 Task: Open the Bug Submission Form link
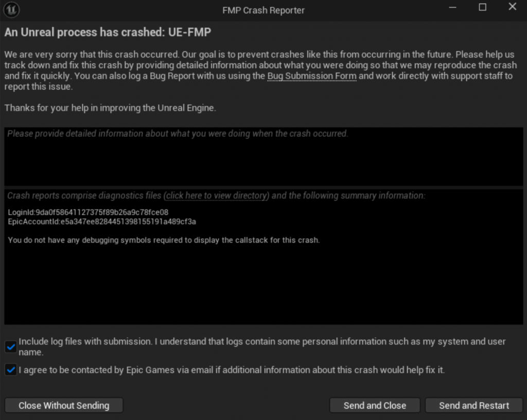click(x=312, y=76)
